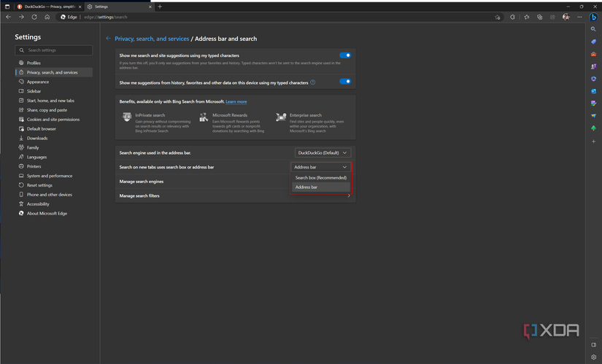602x364 pixels.
Task: Click the sidebar search magnifier icon
Action: pos(594,29)
